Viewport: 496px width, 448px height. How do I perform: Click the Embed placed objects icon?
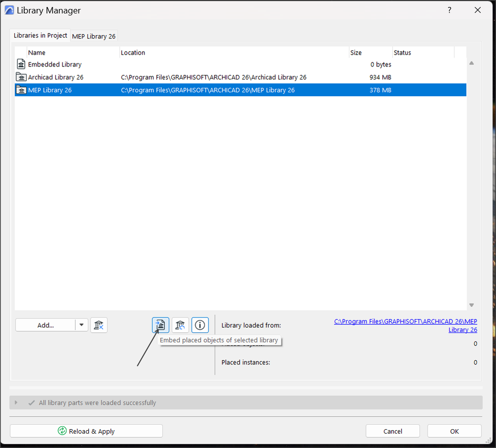(160, 325)
